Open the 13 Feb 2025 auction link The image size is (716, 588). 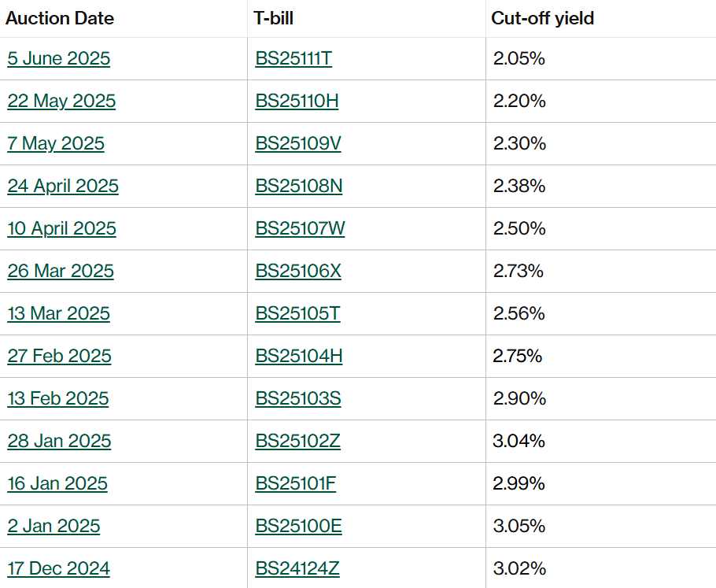pyautogui.click(x=58, y=398)
